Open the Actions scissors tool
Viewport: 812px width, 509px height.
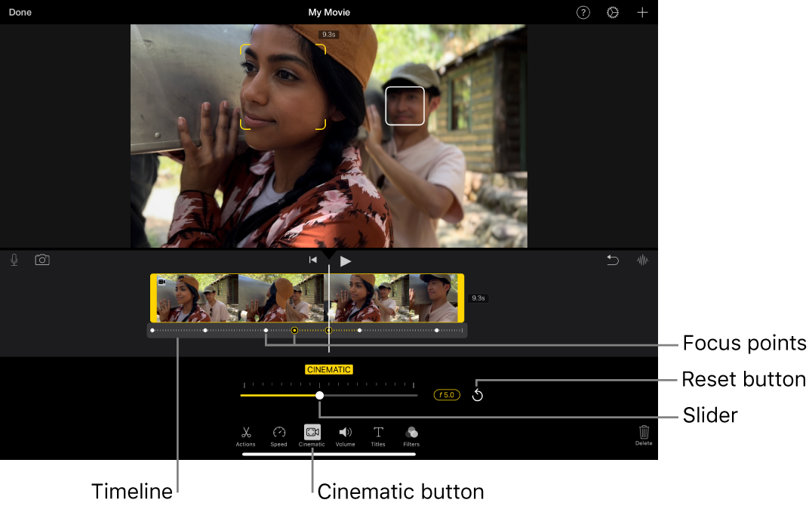pyautogui.click(x=245, y=437)
